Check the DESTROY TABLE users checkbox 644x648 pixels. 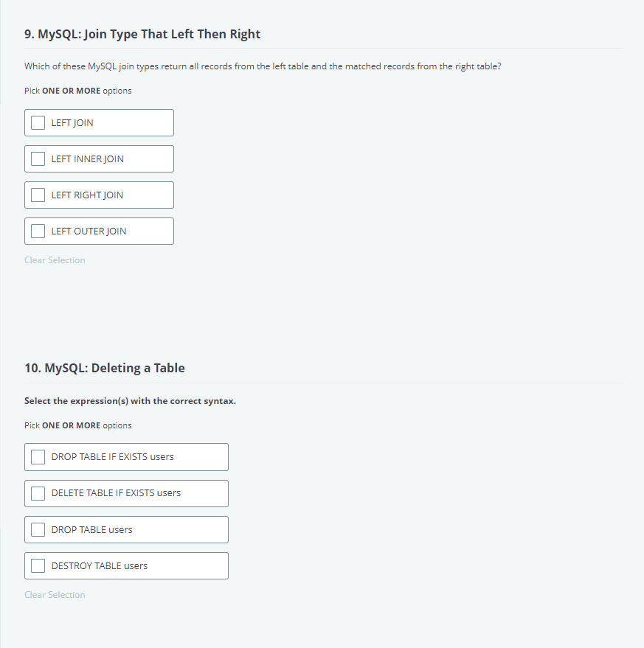coord(38,565)
